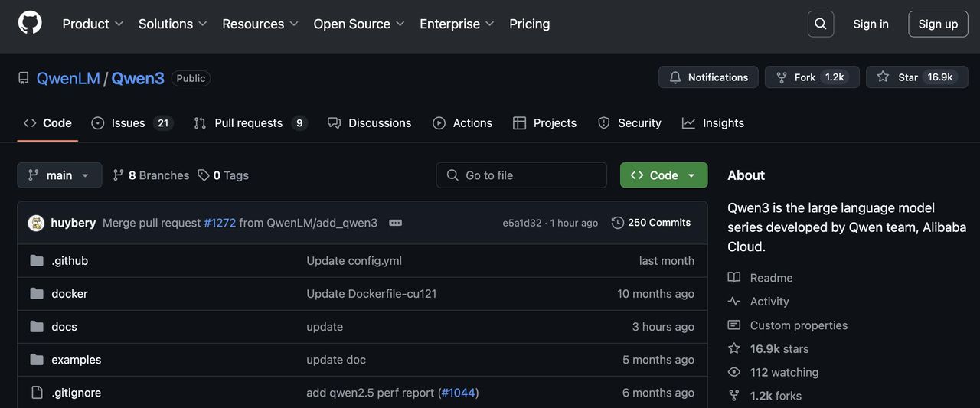Click the search magnifier icon

821,24
